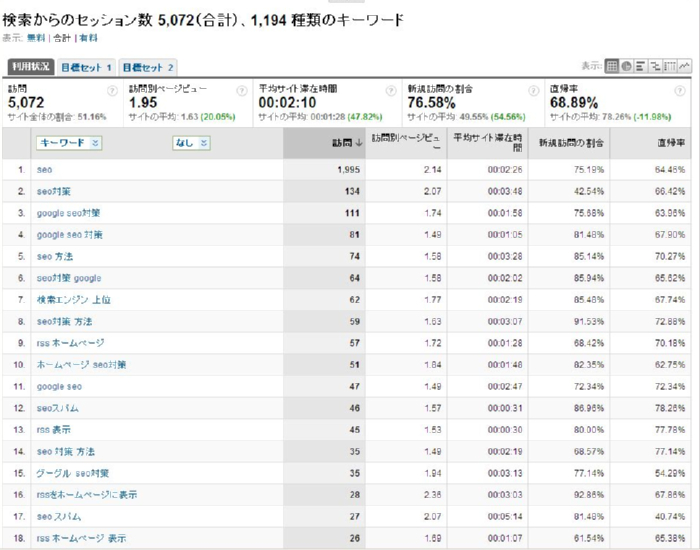Click visits value 134 for seo対策
The height and width of the screenshot is (550, 700).
tap(352, 192)
